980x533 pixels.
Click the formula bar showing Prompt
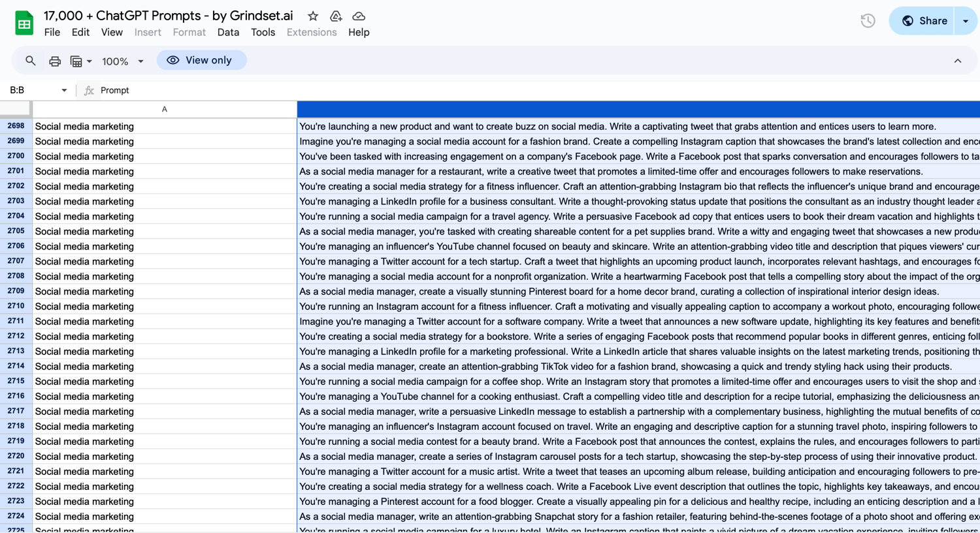coord(540,90)
